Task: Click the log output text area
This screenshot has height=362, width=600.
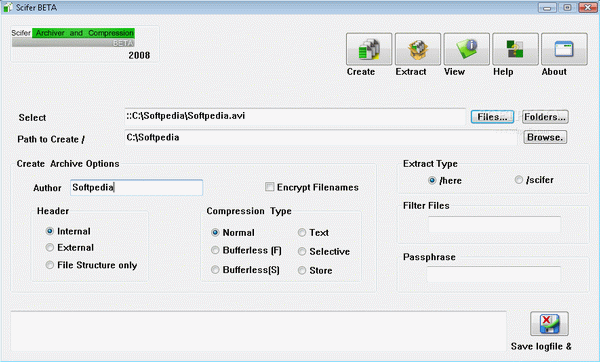Action: [259, 331]
